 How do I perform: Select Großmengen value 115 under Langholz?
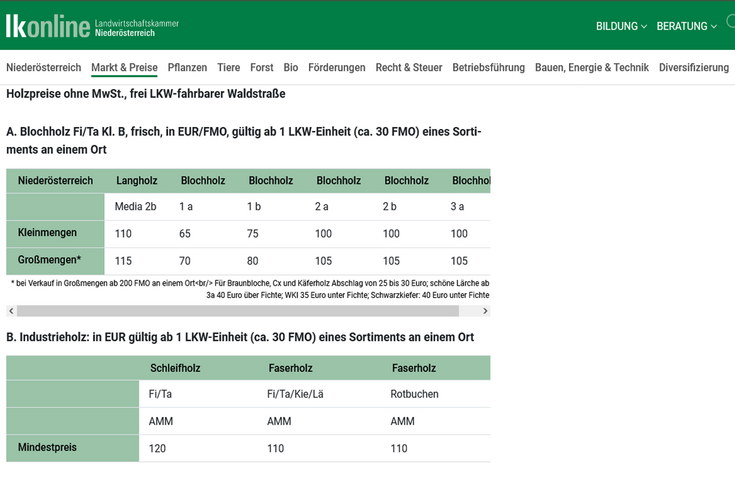point(123,261)
